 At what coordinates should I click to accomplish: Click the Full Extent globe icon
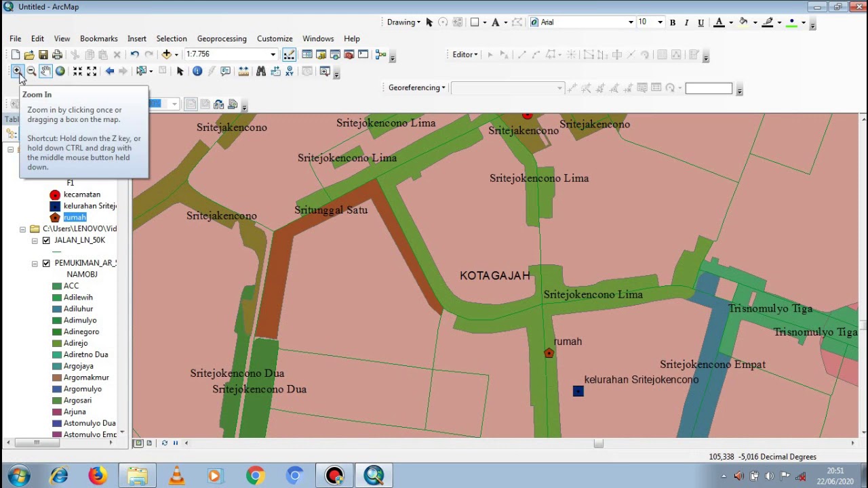[60, 71]
